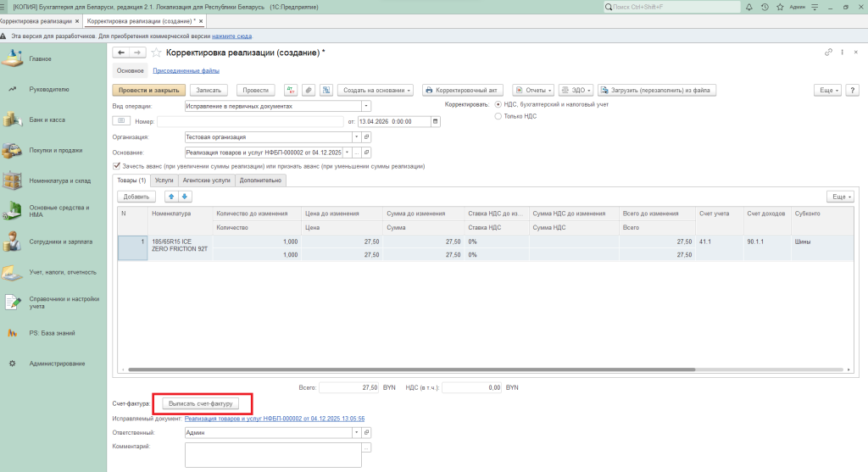The width and height of the screenshot is (868, 472).
Task: Open calendar picker next to date field
Action: pos(436,121)
